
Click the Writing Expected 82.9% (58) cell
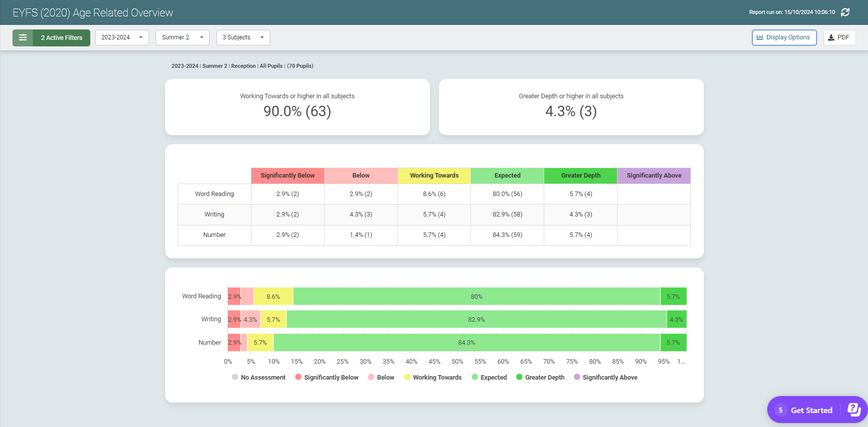(507, 214)
